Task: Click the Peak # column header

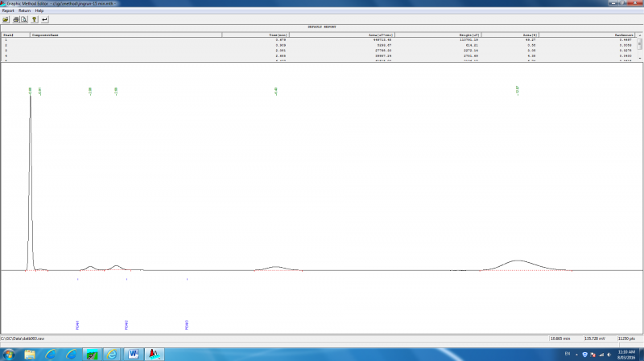Action: tap(15, 35)
